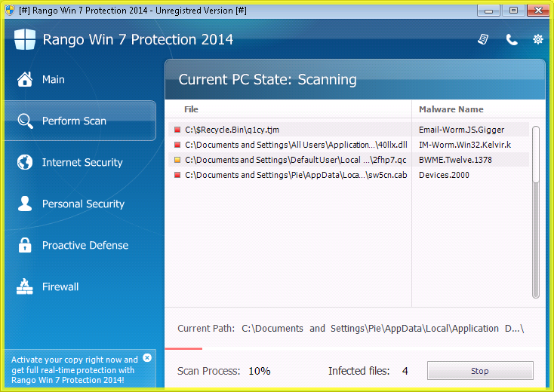The height and width of the screenshot is (392, 554).
Task: Stop the running scan
Action: coord(480,370)
